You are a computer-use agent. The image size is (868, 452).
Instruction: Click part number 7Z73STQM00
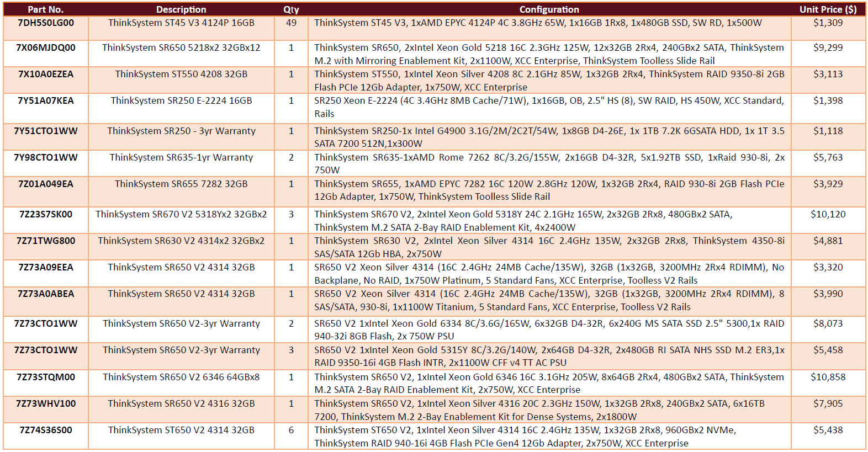[46, 377]
